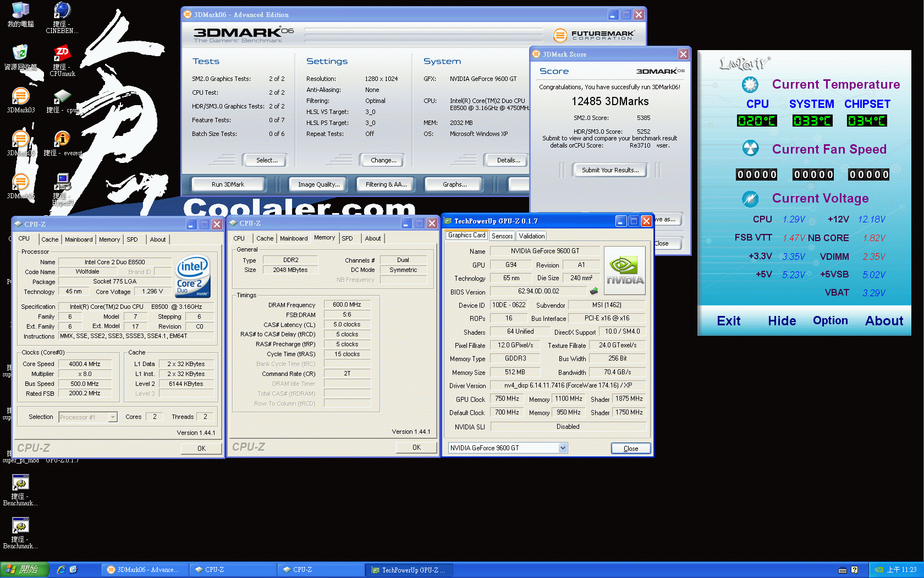Activate TechPowerUp GPU-Z taskbar button
924x578 pixels.
pos(410,570)
